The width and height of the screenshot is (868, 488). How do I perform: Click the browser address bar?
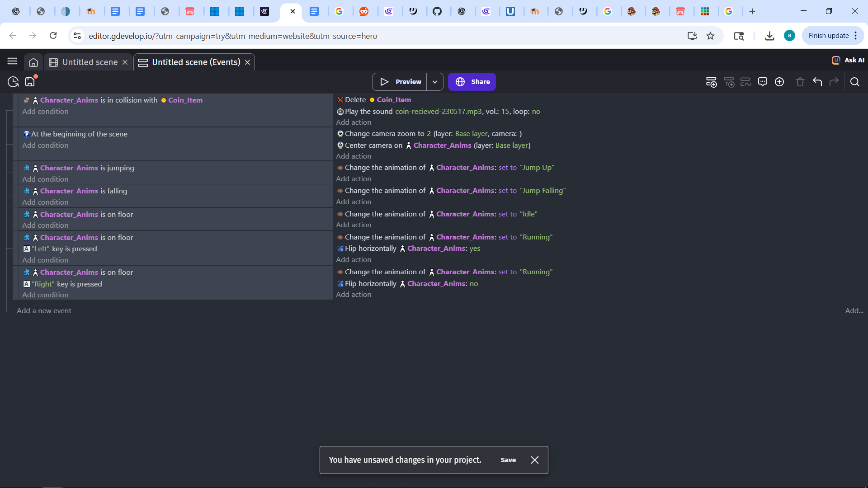tap(233, 36)
